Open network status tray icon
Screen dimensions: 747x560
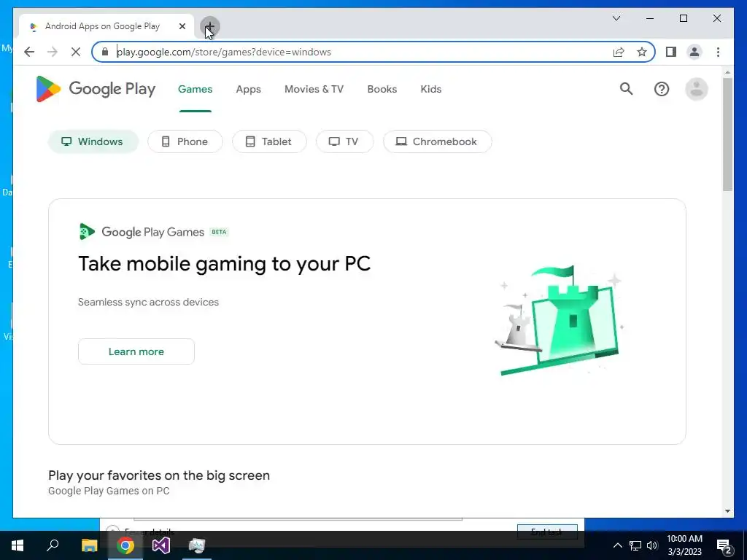pyautogui.click(x=635, y=545)
